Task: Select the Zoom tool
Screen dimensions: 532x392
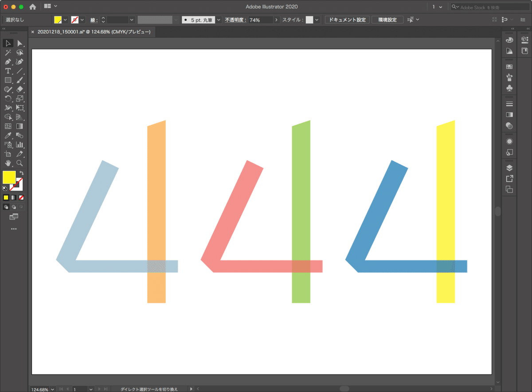Action: click(20, 163)
